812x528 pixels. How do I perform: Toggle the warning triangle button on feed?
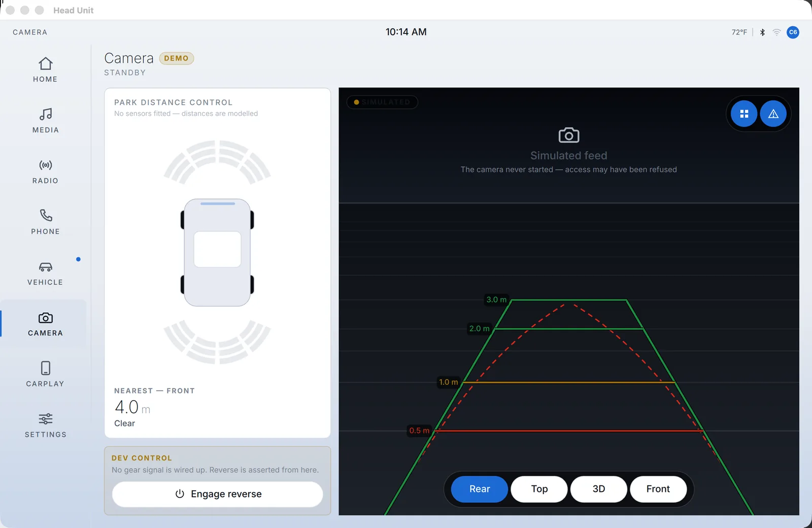point(773,114)
